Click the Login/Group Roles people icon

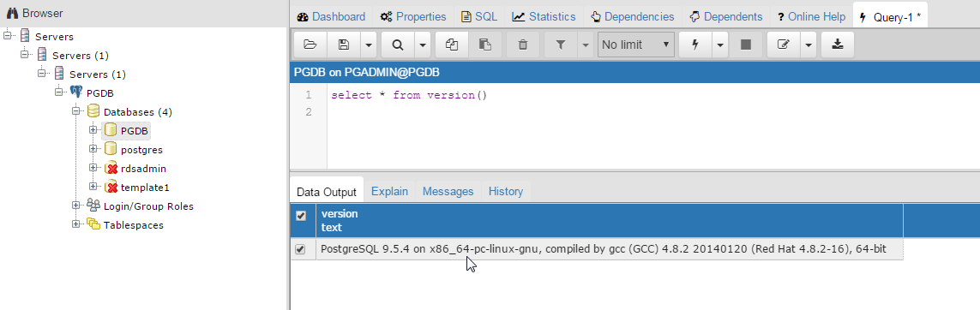click(93, 205)
